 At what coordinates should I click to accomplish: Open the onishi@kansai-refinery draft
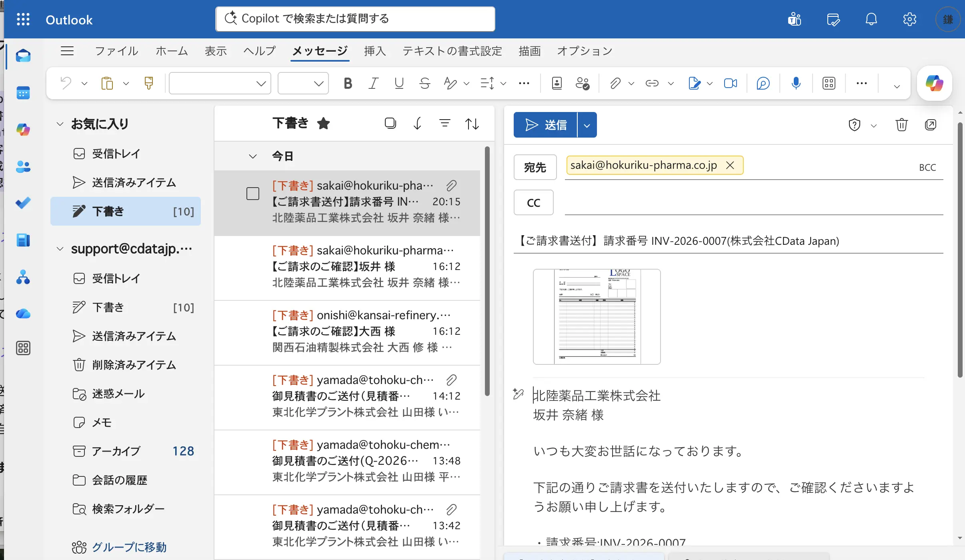pyautogui.click(x=347, y=332)
